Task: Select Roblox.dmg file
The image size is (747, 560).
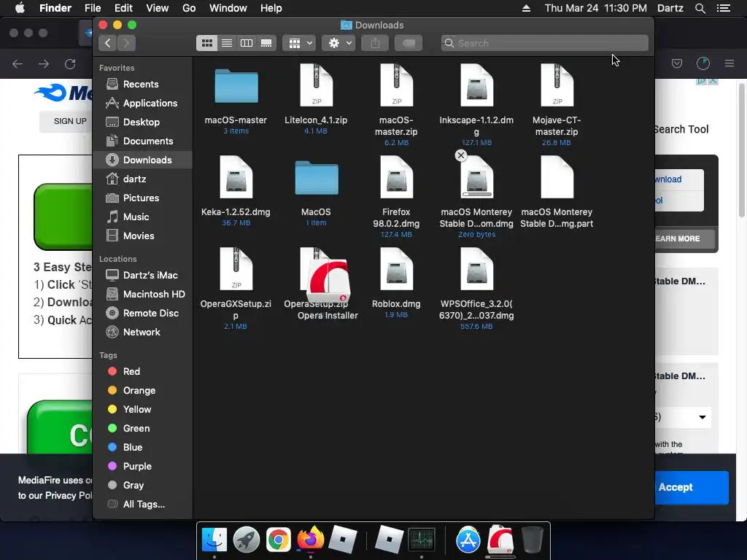Action: (396, 269)
